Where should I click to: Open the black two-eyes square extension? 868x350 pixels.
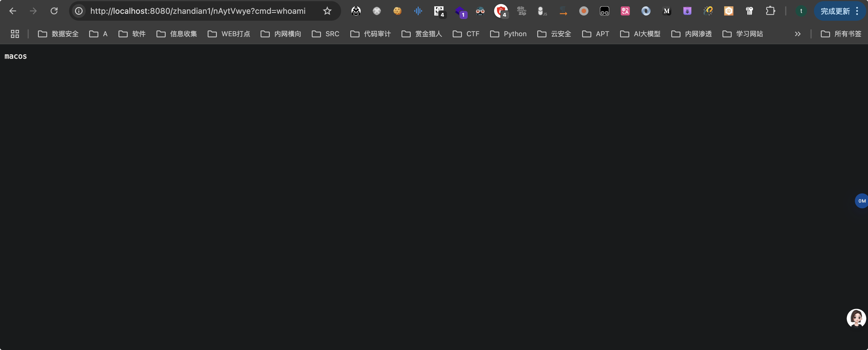(605, 11)
